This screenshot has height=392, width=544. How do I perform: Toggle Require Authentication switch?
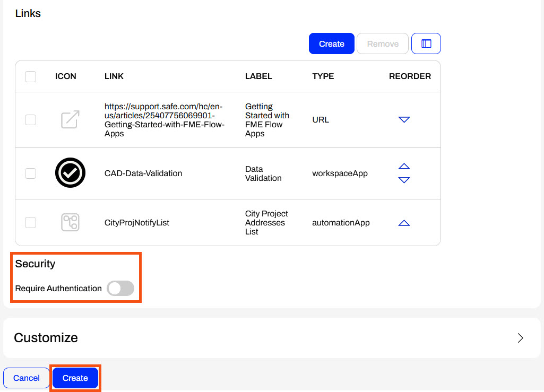[x=120, y=289]
